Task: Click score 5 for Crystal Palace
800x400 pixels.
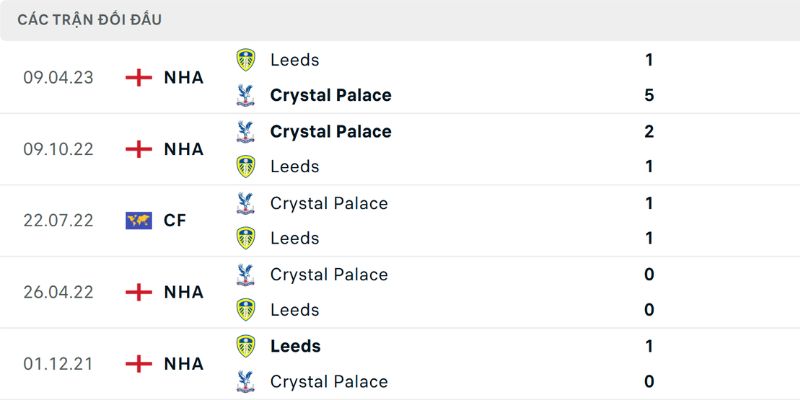Action: click(x=649, y=96)
